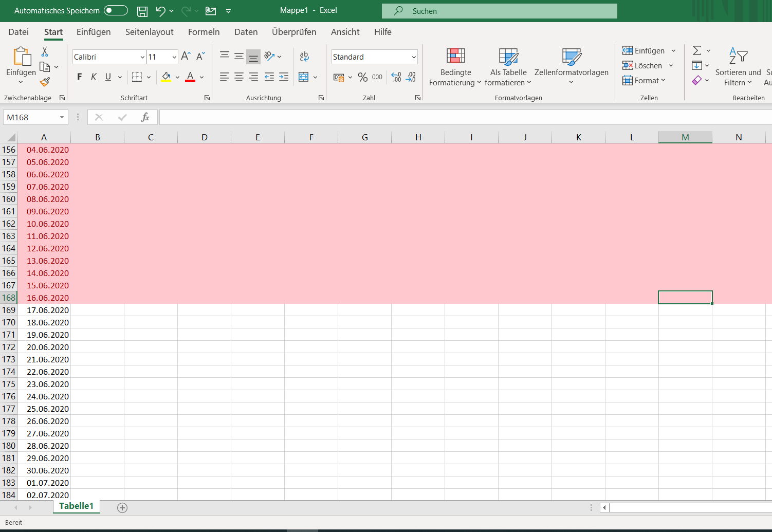
Task: Select the Format Painter brush icon
Action: [45, 82]
